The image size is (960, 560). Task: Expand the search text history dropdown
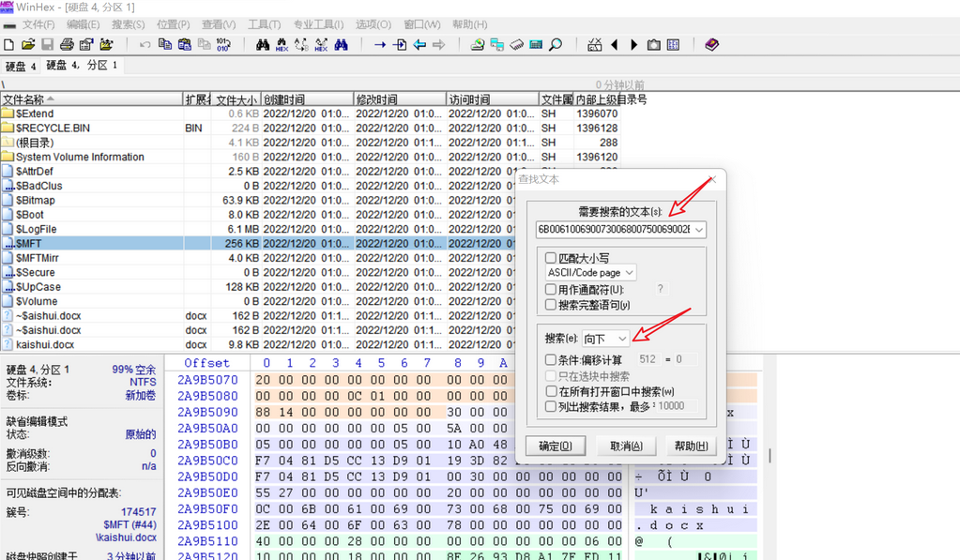[698, 230]
